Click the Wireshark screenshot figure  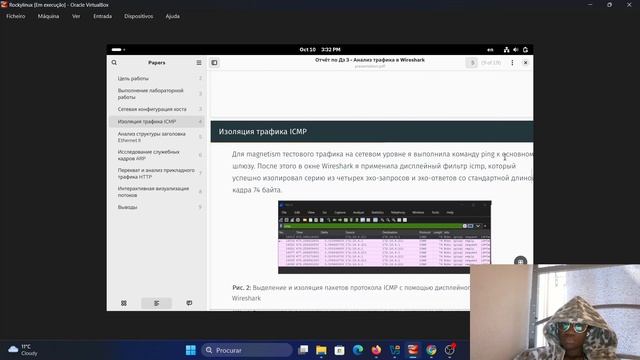pyautogui.click(x=384, y=237)
